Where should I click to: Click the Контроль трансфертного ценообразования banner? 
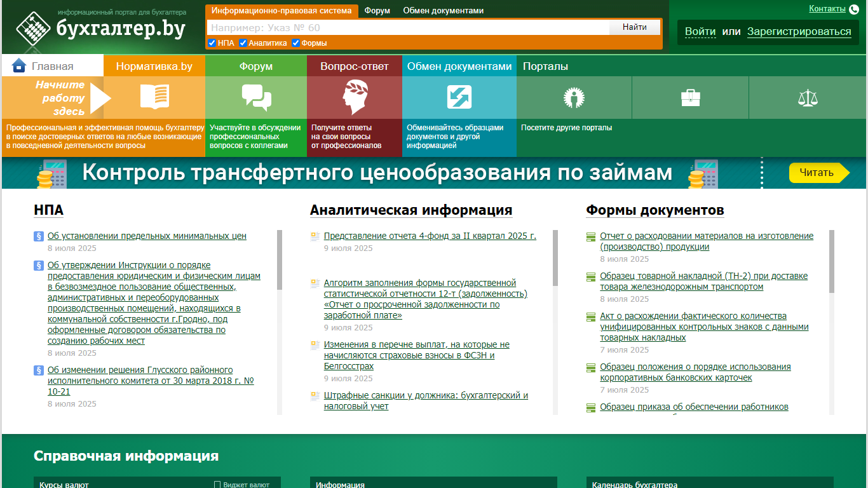(434, 173)
